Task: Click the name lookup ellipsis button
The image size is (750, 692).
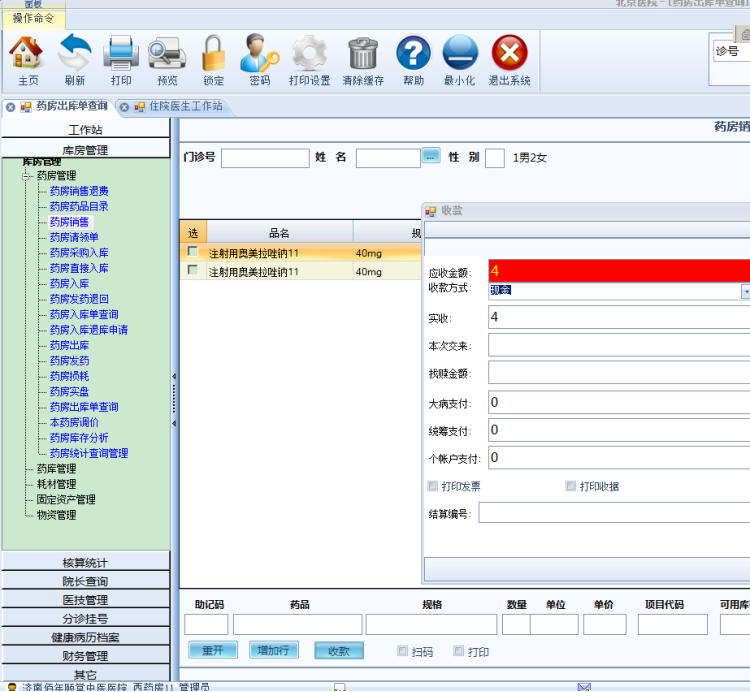Action: coord(431,156)
